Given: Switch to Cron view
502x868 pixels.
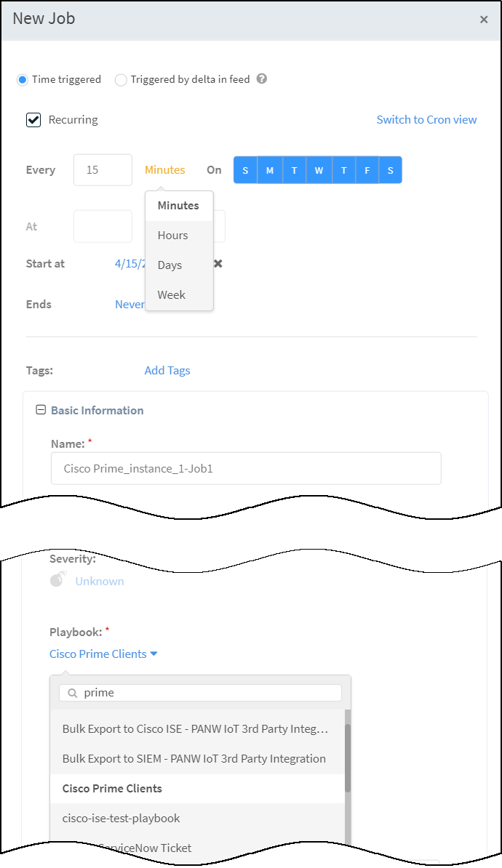Looking at the screenshot, I should (x=426, y=119).
